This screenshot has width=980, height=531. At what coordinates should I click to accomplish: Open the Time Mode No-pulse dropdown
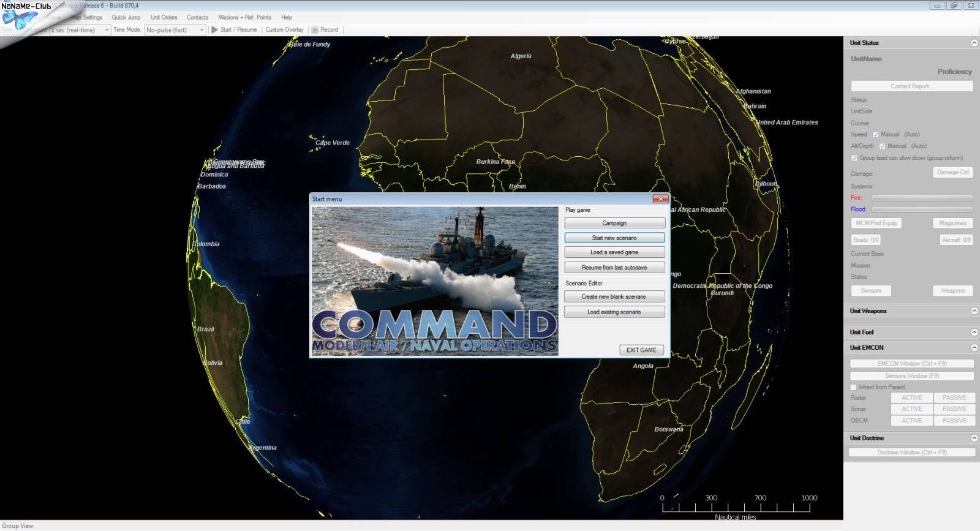click(202, 30)
